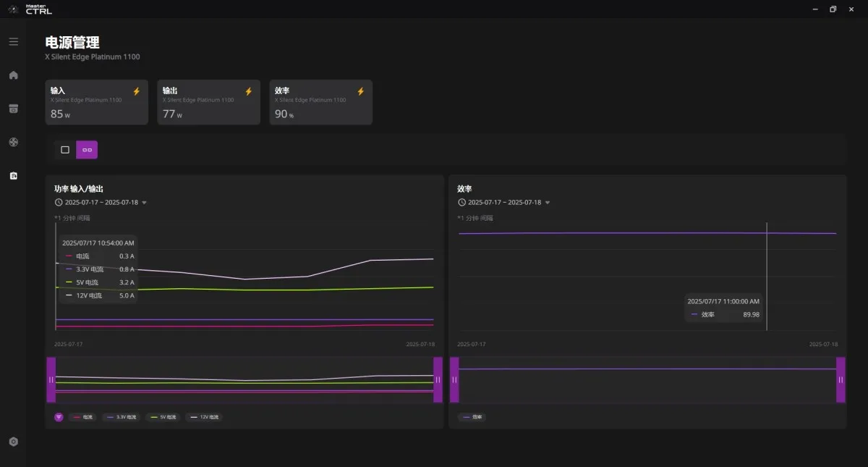Viewport: 868px width, 467px height.
Task: Open the fan control sidebar icon
Action: pyautogui.click(x=13, y=142)
